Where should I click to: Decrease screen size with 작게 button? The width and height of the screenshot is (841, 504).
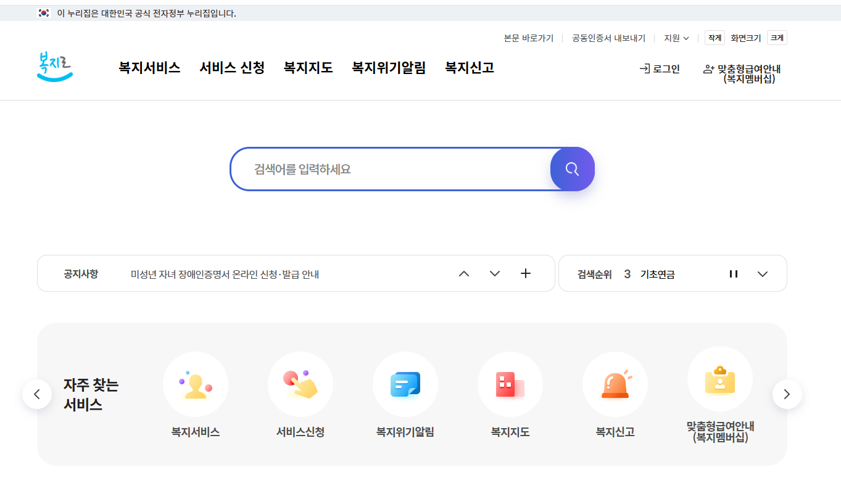tap(715, 38)
